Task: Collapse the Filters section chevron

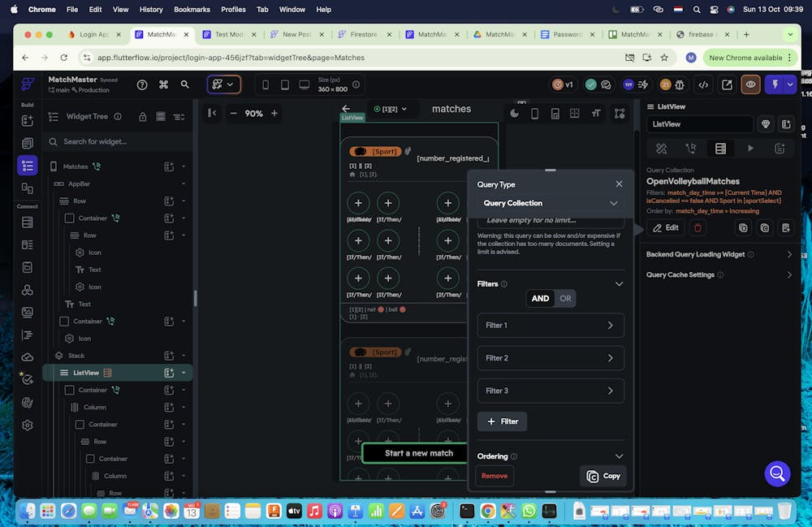Action: point(619,283)
